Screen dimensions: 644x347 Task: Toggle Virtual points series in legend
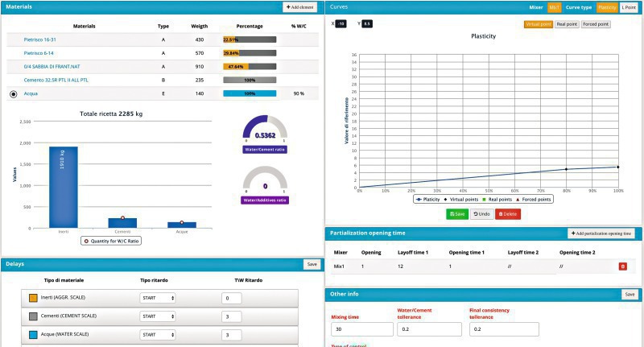click(460, 200)
